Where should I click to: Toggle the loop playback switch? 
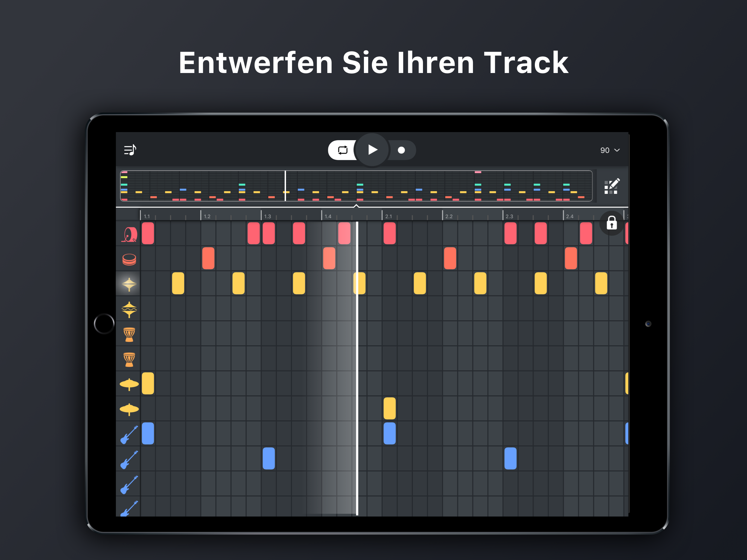342,150
